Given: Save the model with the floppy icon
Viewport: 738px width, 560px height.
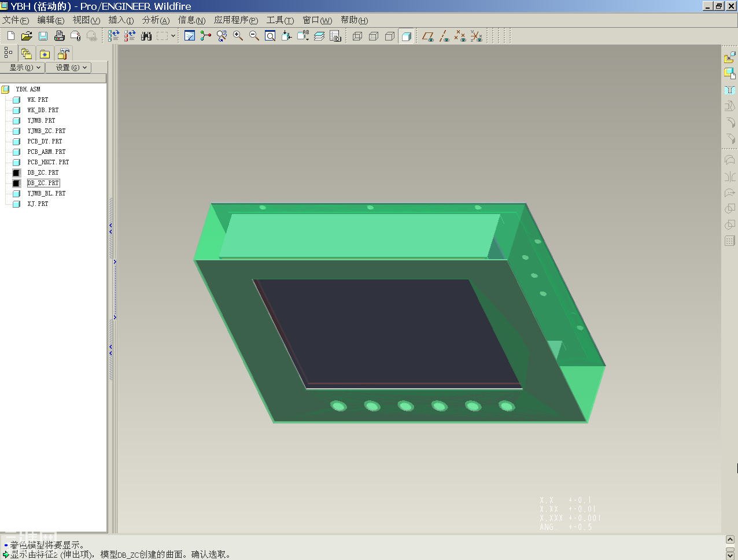Looking at the screenshot, I should 43,36.
